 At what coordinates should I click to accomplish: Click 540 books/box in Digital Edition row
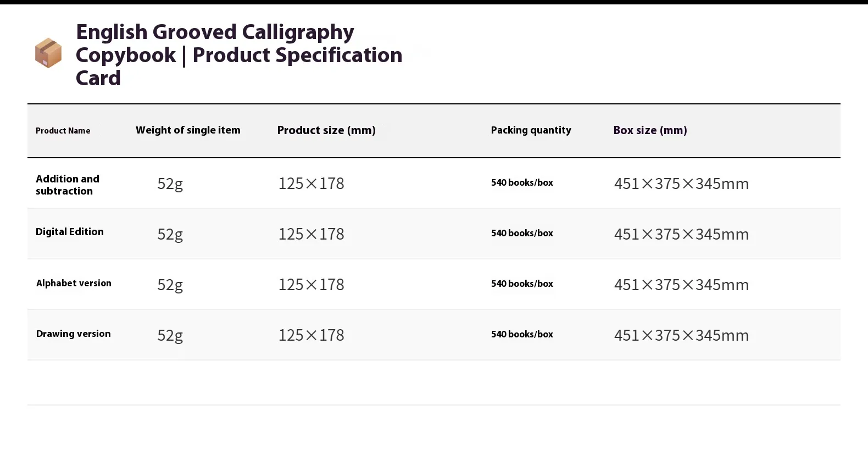click(x=522, y=234)
